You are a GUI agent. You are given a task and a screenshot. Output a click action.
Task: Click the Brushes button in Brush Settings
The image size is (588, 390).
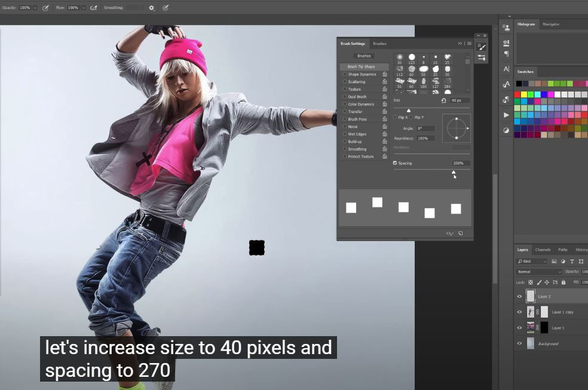point(364,56)
